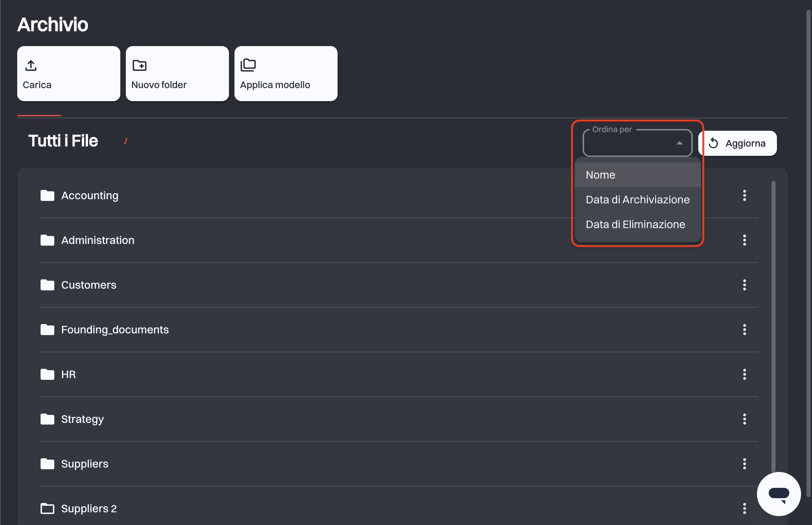Choose Data di Eliminazione sort option
812x525 pixels.
638,224
